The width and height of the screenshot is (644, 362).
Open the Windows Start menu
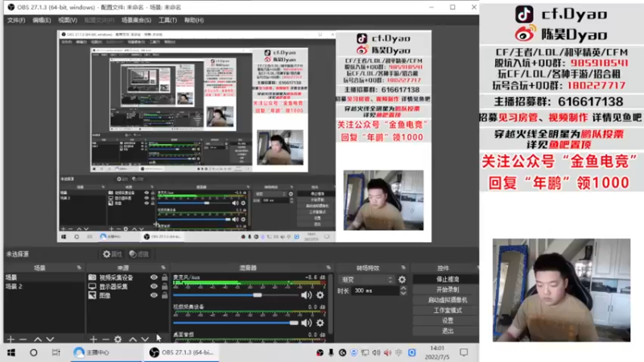pyautogui.click(x=11, y=352)
